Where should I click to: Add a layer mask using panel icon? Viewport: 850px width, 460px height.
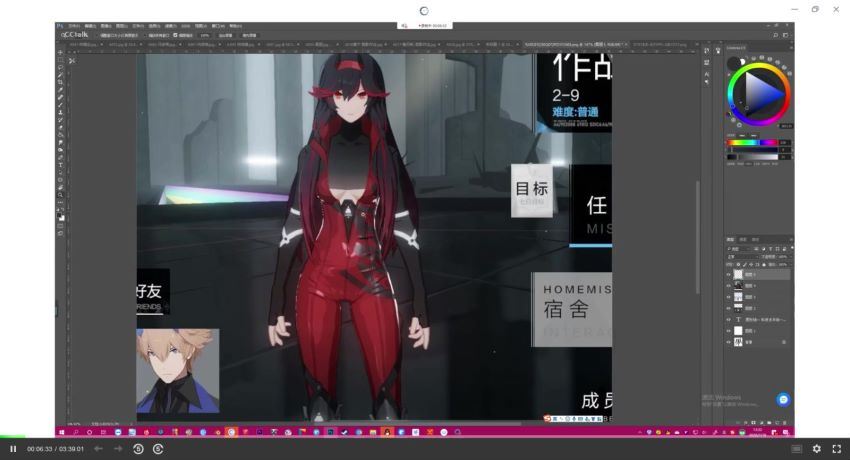tap(754, 423)
